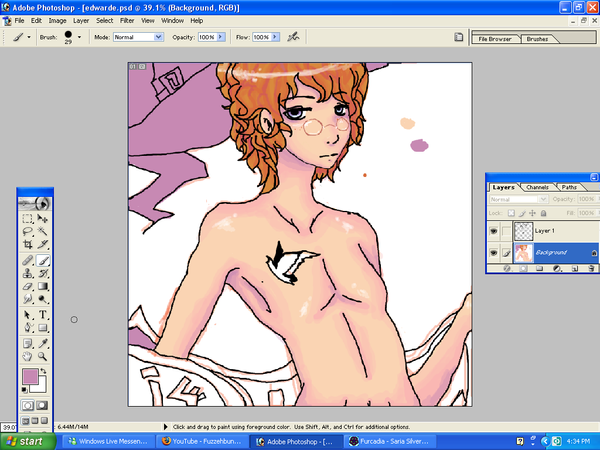
Task: Click the delete layer trash icon
Action: (x=591, y=269)
